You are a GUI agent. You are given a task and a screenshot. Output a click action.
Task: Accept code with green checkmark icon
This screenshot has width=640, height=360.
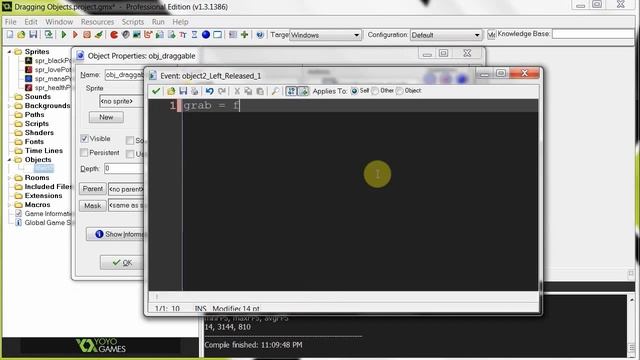pos(156,91)
